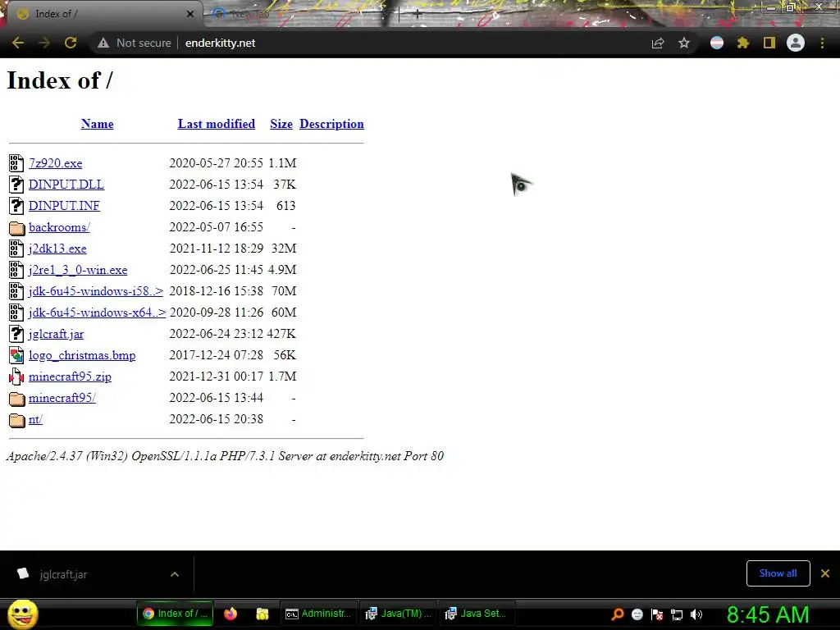Click the unknown file icon beside jglcraft.jar
The width and height of the screenshot is (840, 630).
pos(16,334)
